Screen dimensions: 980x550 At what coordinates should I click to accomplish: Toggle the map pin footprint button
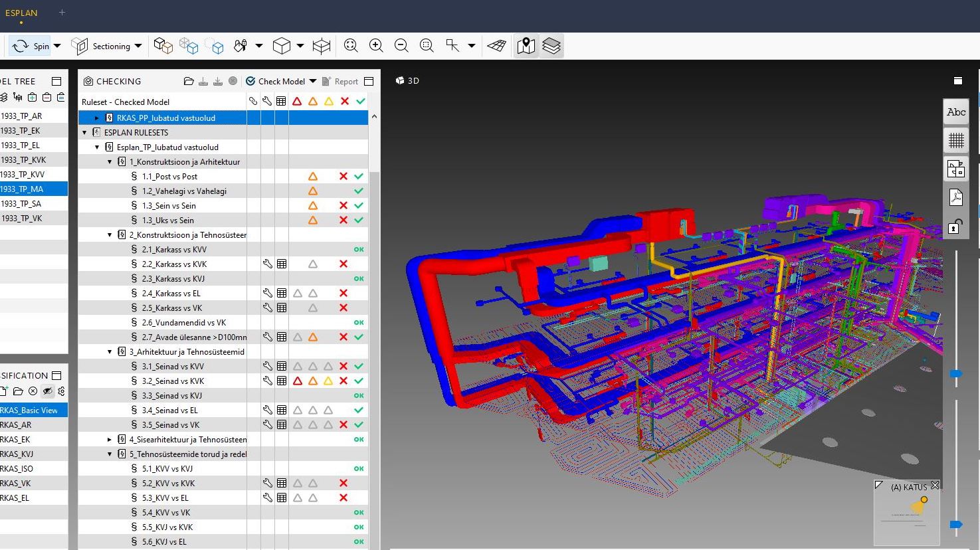(526, 46)
